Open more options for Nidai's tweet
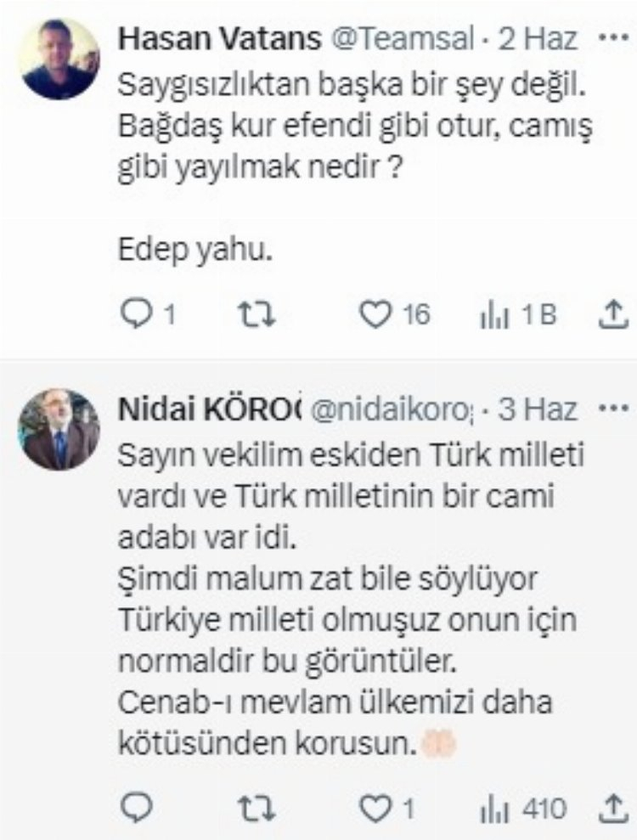This screenshot has height=840, width=637. pos(612,410)
